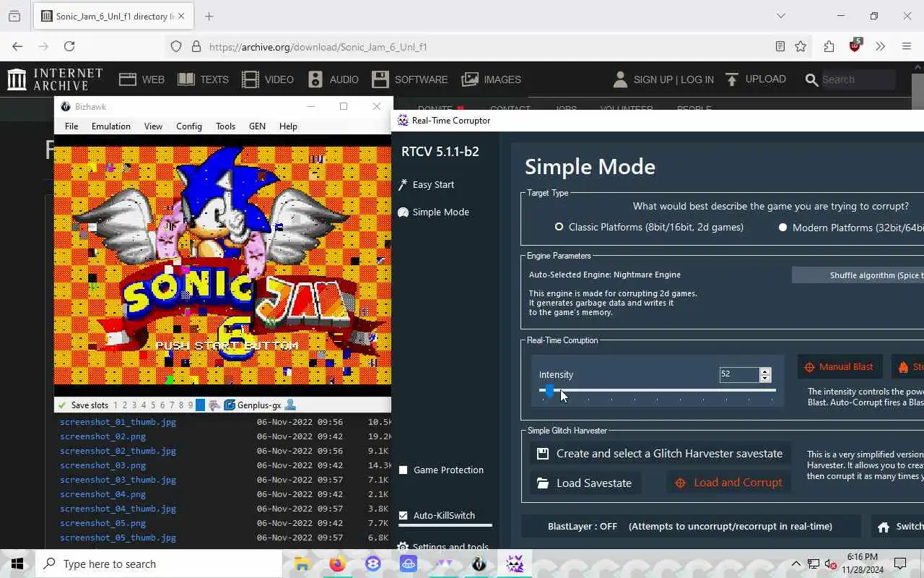
Task: Bookmark this page with the star icon
Action: (801, 46)
